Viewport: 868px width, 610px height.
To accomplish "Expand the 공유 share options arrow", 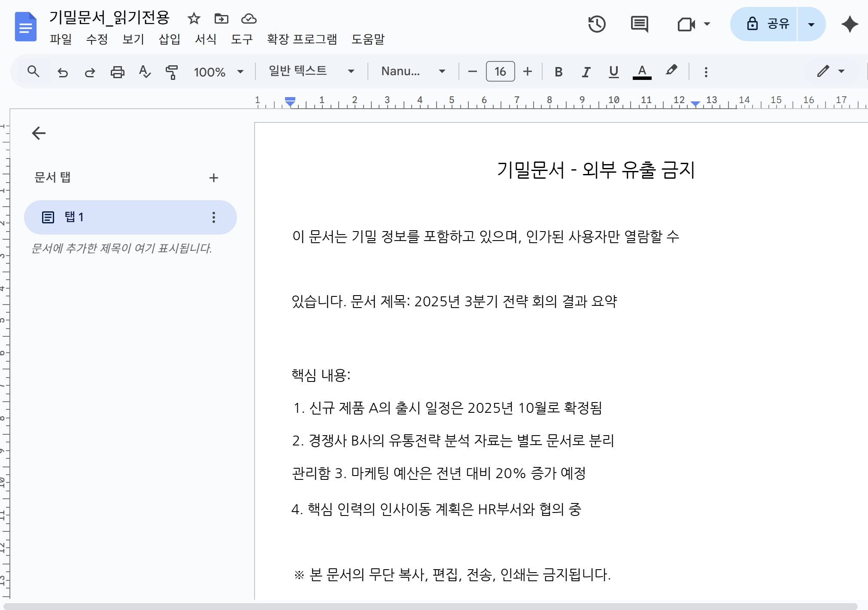I will [x=811, y=24].
